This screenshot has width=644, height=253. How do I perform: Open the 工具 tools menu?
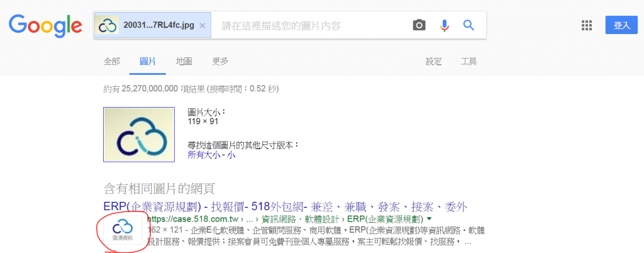(x=469, y=62)
